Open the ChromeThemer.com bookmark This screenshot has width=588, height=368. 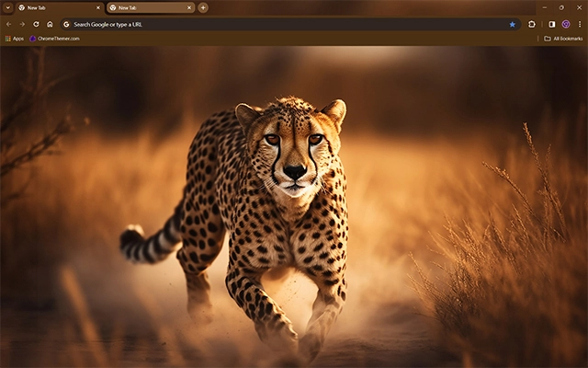pyautogui.click(x=55, y=39)
